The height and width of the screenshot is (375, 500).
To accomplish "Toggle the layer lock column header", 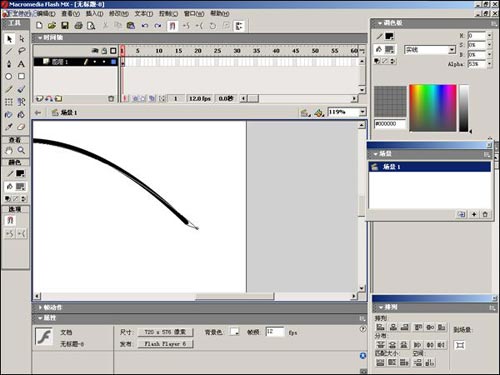I will (x=104, y=51).
